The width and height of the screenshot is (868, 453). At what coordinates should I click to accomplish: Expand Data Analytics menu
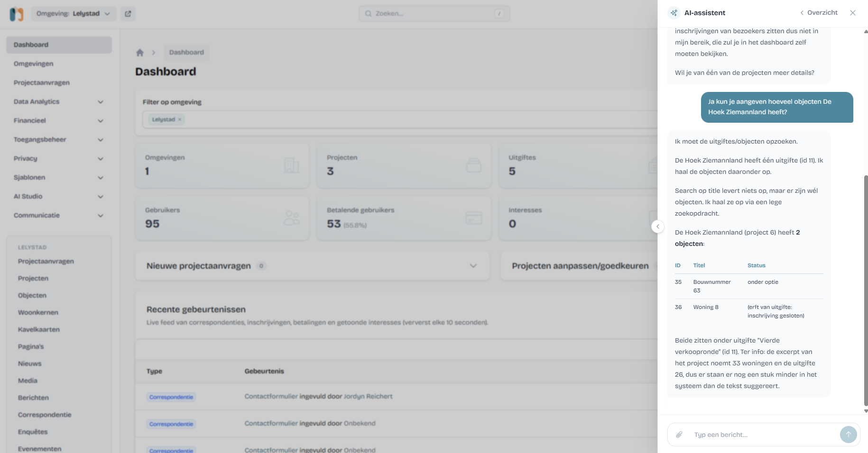pyautogui.click(x=59, y=101)
